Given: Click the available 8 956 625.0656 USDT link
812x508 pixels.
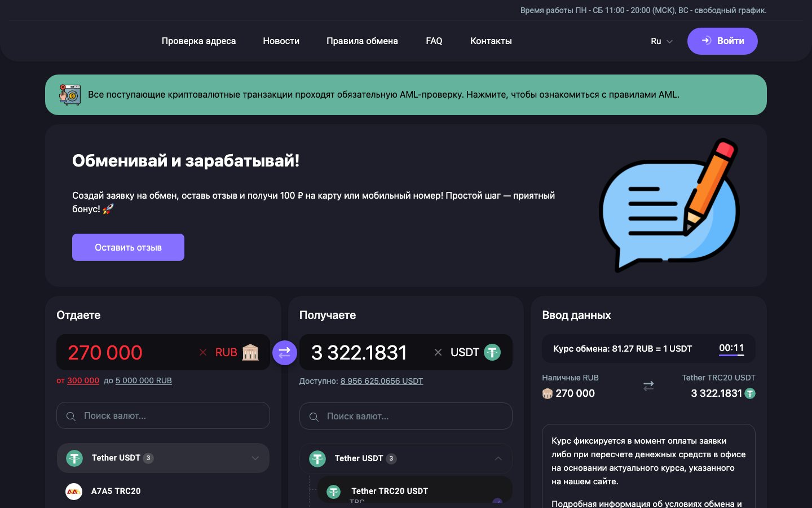Looking at the screenshot, I should pyautogui.click(x=382, y=381).
